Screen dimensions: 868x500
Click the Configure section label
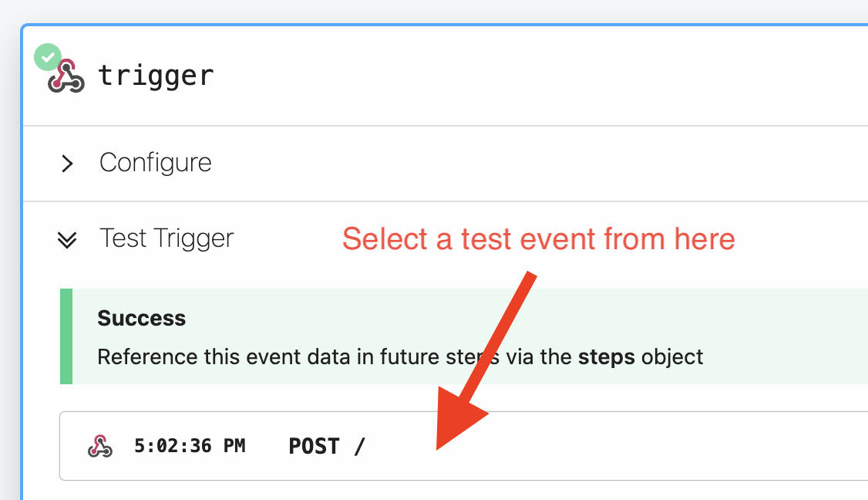[155, 163]
